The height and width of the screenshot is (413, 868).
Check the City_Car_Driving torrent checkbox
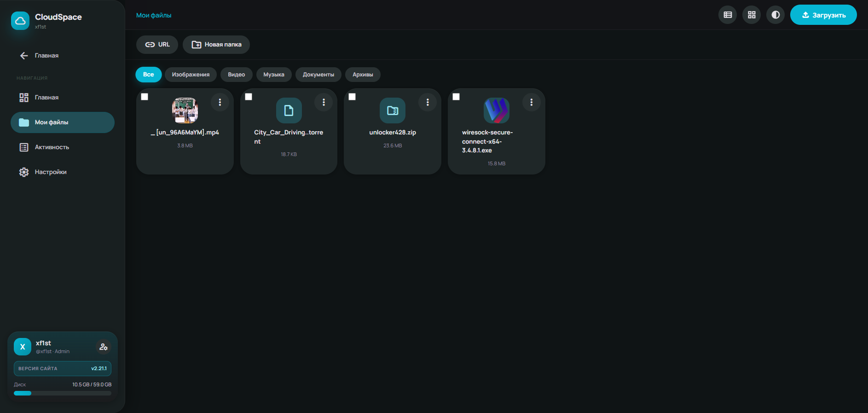pos(249,97)
